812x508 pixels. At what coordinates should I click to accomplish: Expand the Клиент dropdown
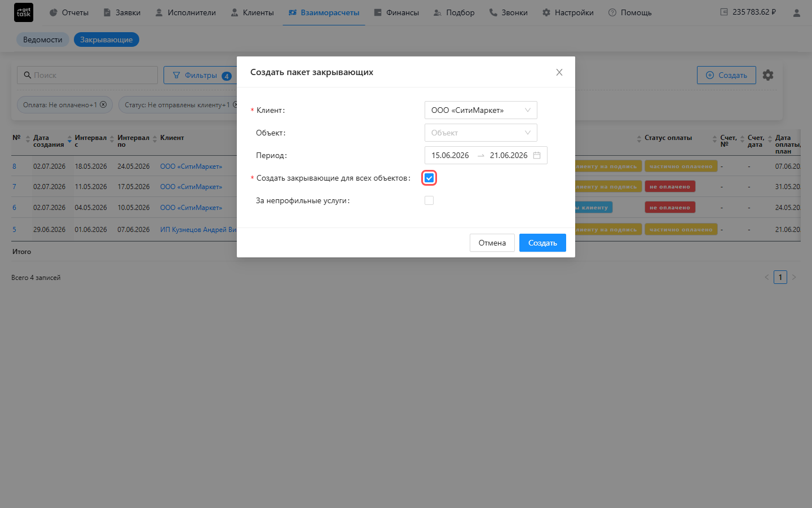pyautogui.click(x=481, y=110)
